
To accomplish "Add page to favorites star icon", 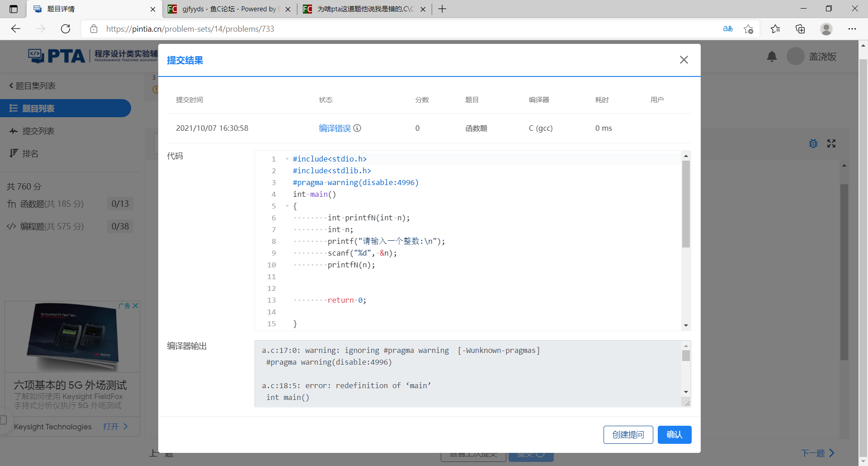I will coord(748,29).
